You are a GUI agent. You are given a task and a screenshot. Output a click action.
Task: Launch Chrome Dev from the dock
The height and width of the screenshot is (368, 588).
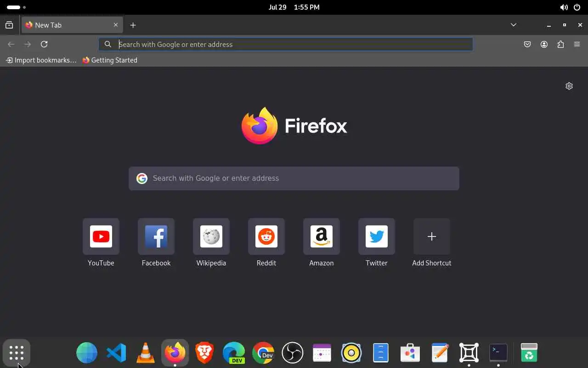pyautogui.click(x=263, y=353)
